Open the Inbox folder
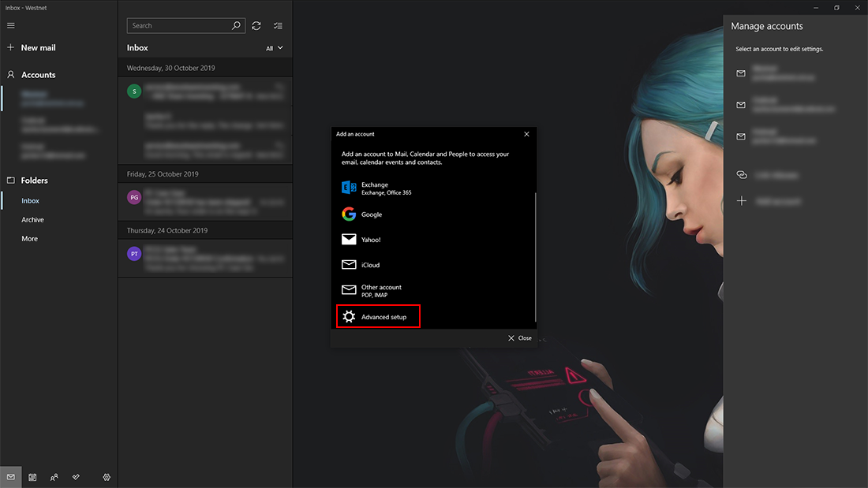Screen dimensions: 868x488 coord(31,201)
